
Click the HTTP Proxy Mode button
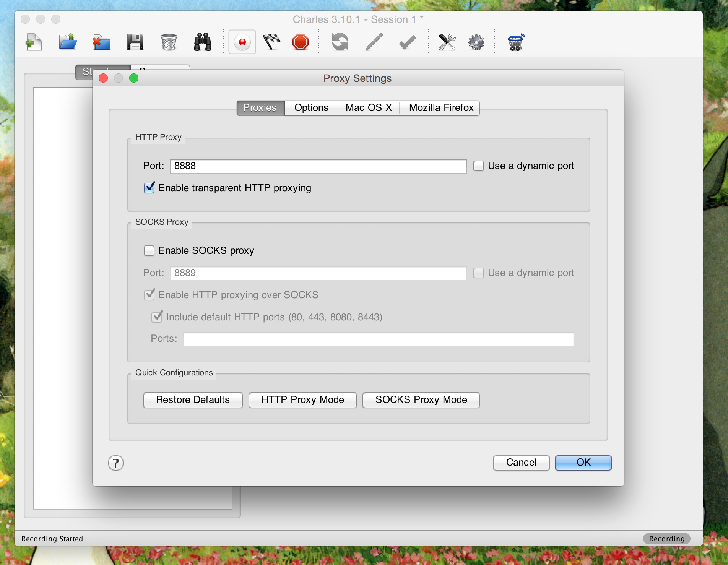[302, 400]
